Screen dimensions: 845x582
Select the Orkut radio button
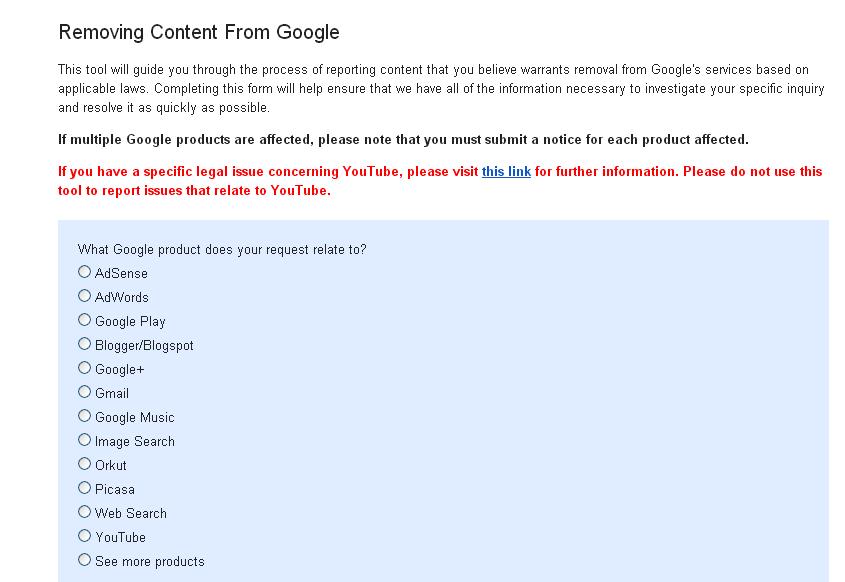tap(85, 464)
